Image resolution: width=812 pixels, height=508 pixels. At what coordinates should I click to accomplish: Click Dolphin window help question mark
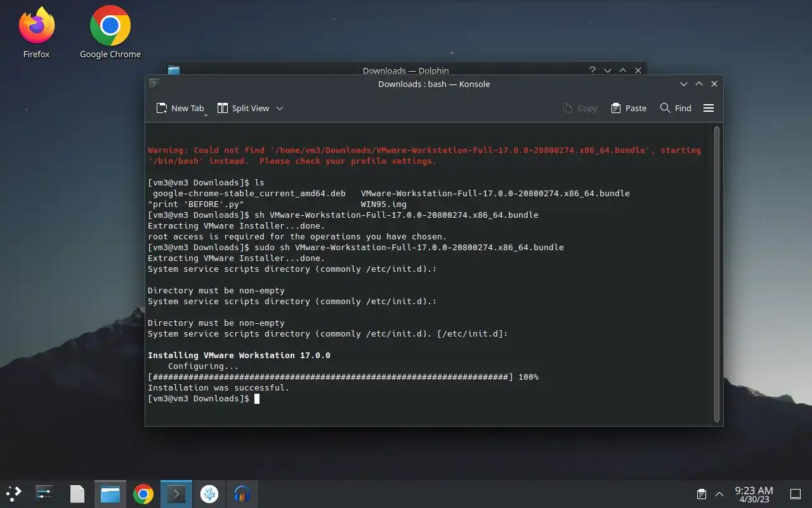click(x=593, y=70)
